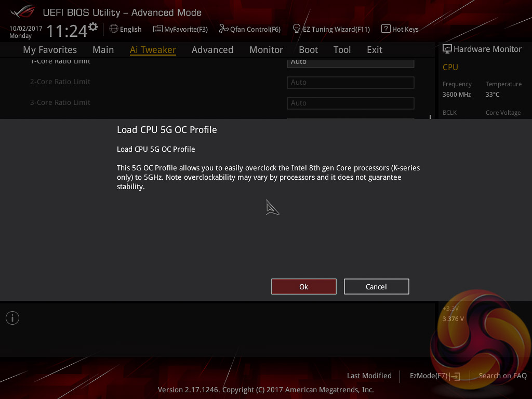
Task: Click Last Modified link
Action: pyautogui.click(x=369, y=376)
